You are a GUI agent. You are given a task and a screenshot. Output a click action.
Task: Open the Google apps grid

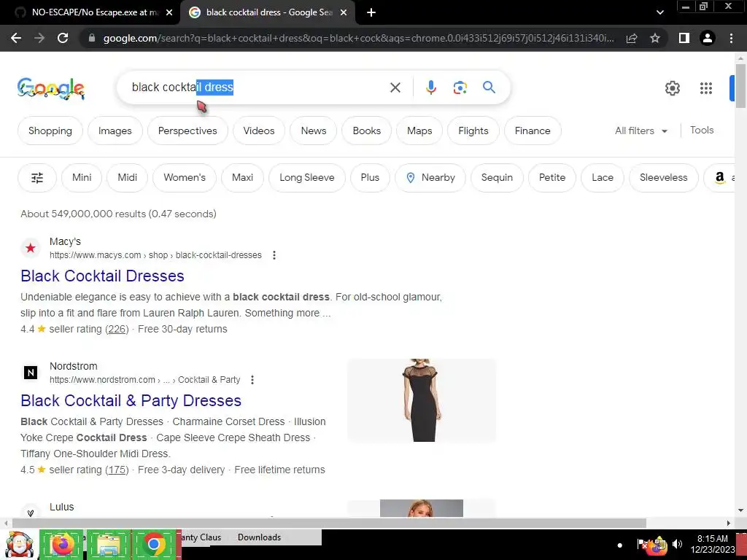[706, 88]
